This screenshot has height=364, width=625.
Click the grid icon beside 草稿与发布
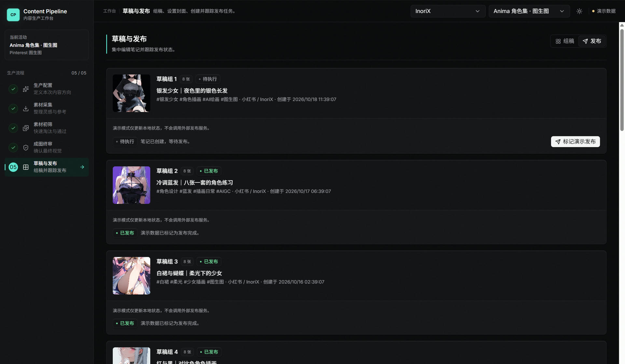(x=26, y=167)
